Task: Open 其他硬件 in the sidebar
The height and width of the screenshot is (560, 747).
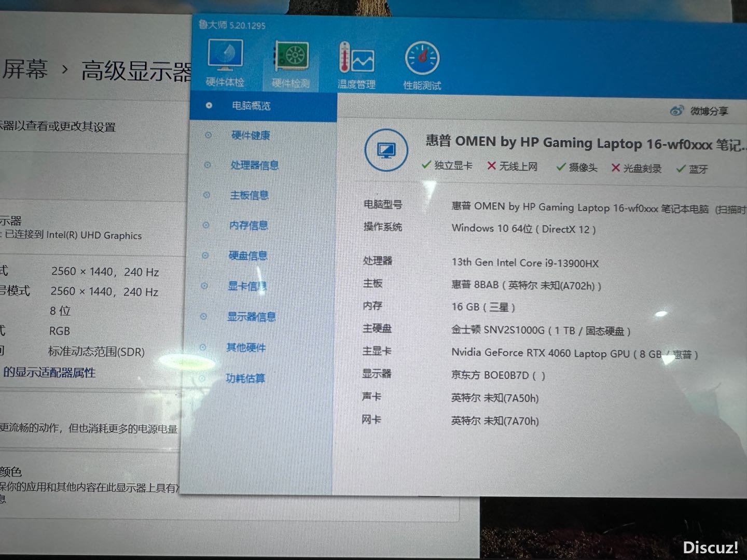Action: coord(246,347)
